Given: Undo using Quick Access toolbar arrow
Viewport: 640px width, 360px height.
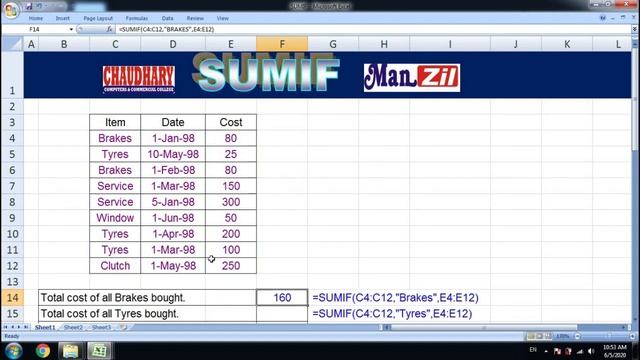Looking at the screenshot, I should 39,6.
